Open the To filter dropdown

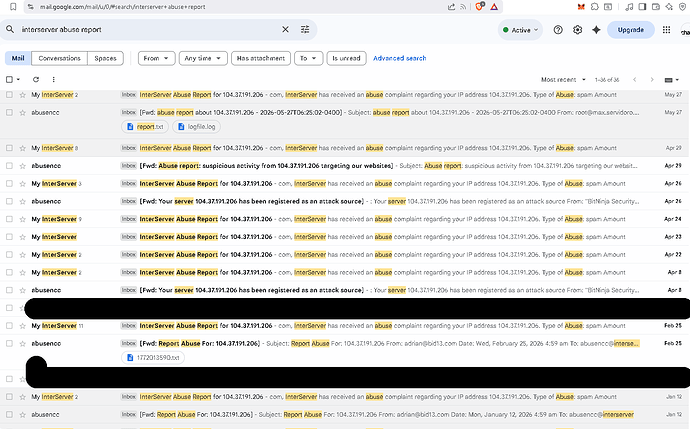click(x=308, y=58)
